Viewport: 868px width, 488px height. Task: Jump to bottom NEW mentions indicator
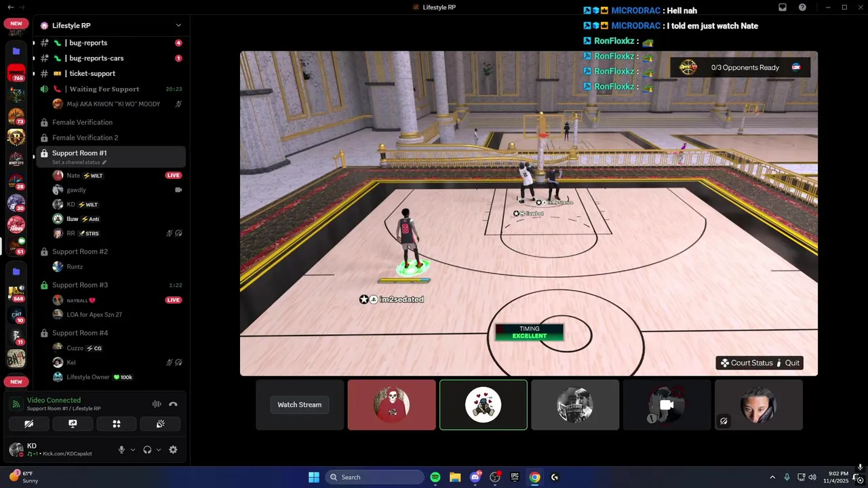pyautogui.click(x=16, y=382)
